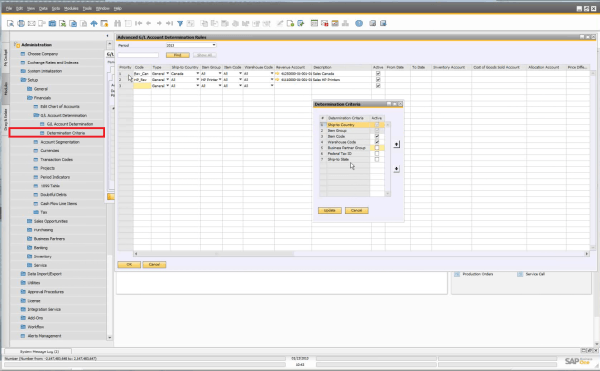Click the Print Preview toolbar icon
The height and width of the screenshot is (371, 600).
tap(10, 23)
